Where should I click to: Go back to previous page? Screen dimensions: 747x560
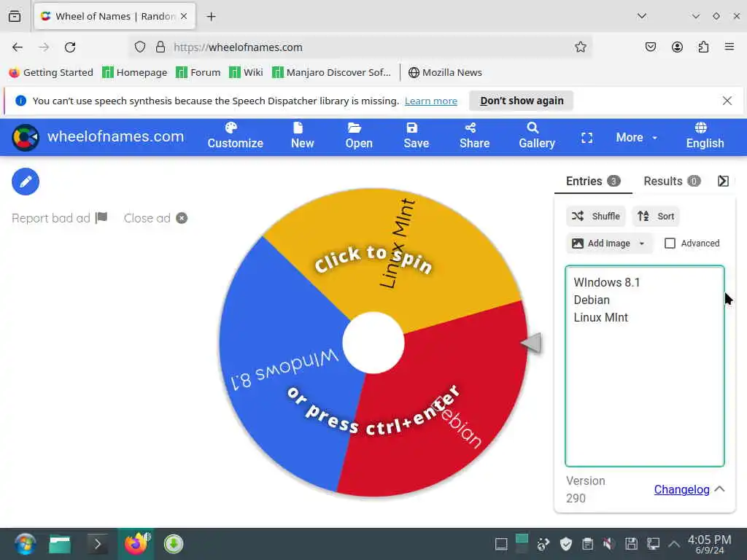(x=18, y=47)
